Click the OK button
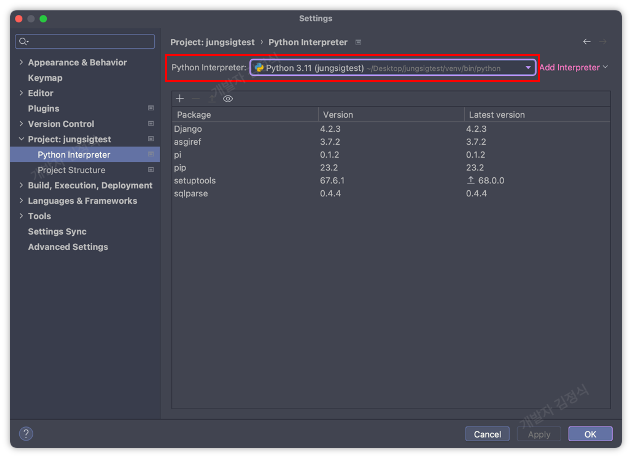632x458 pixels. click(590, 434)
